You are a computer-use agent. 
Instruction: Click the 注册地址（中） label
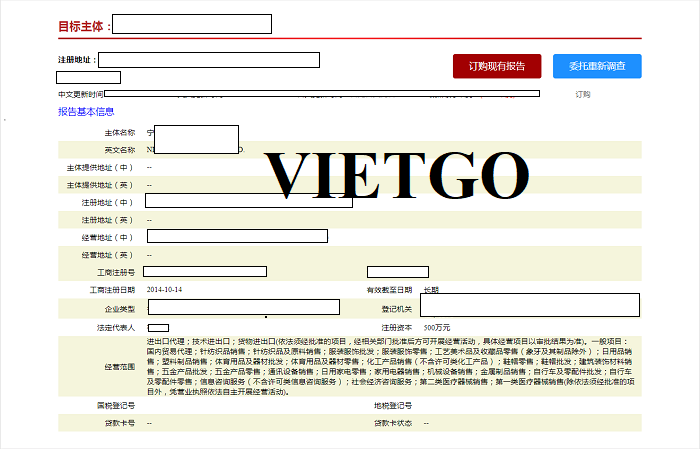tap(108, 203)
